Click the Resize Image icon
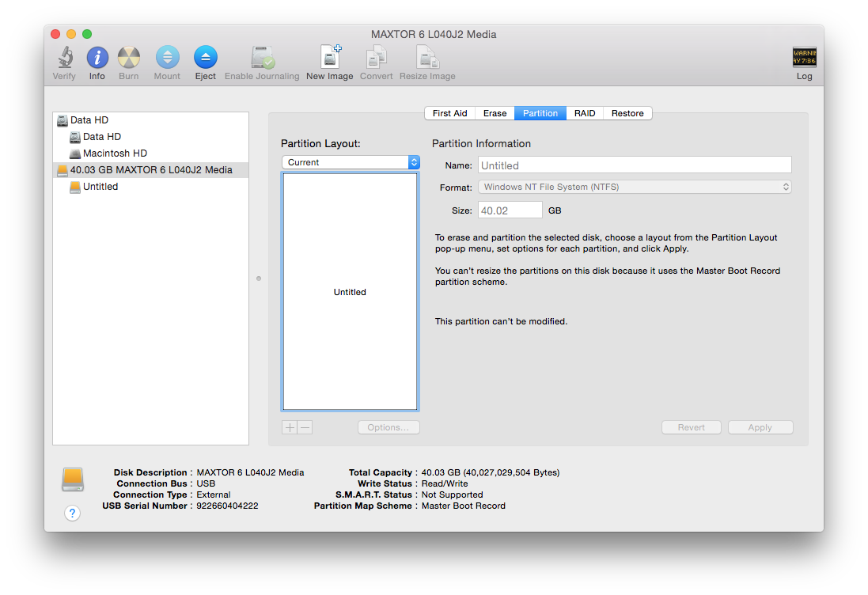The image size is (868, 595). 427,58
